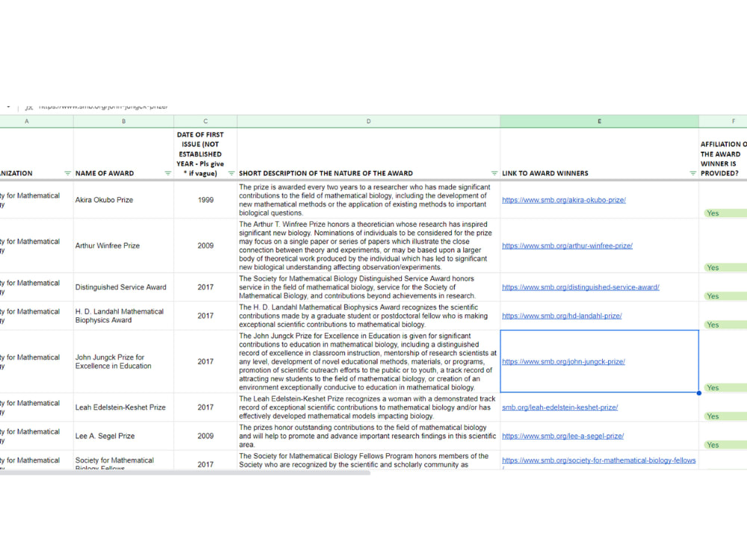Screen dimensions: 747x560
Task: Open the akira-okubo-prize link
Action: (x=563, y=200)
